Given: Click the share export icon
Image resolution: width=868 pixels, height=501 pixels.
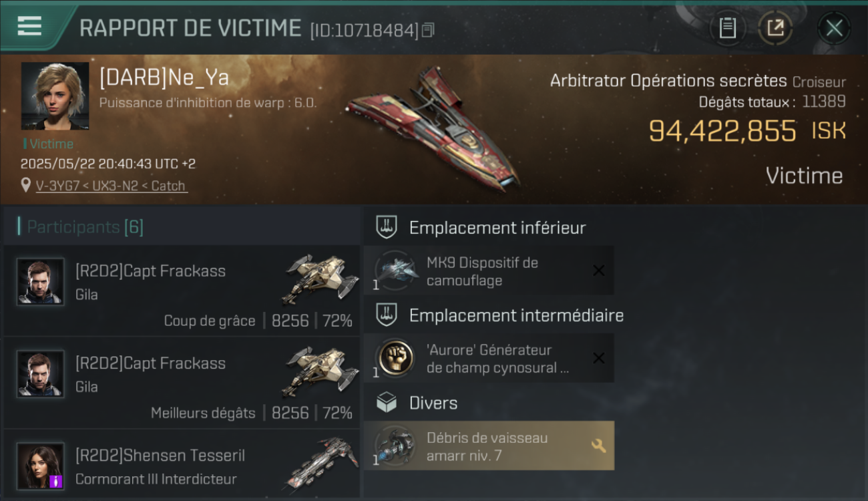Looking at the screenshot, I should click(x=775, y=28).
